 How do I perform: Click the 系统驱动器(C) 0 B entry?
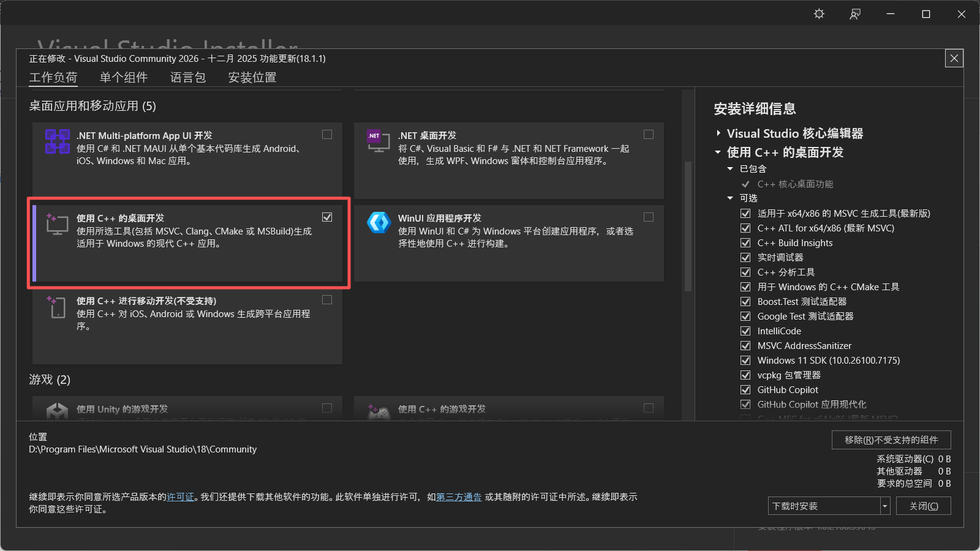914,459
